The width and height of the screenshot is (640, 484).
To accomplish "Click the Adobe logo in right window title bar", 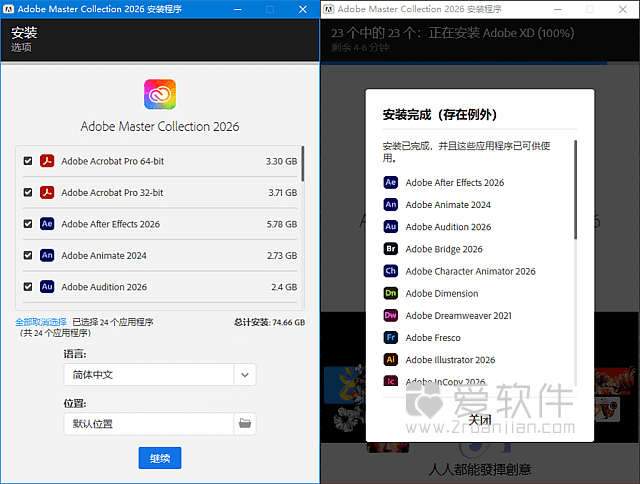I will click(x=329, y=9).
